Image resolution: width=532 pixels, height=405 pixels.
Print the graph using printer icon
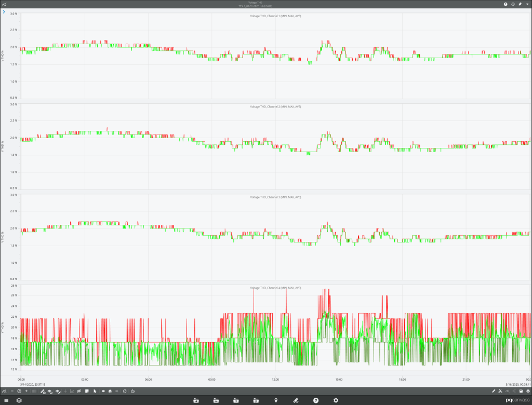coord(528,390)
